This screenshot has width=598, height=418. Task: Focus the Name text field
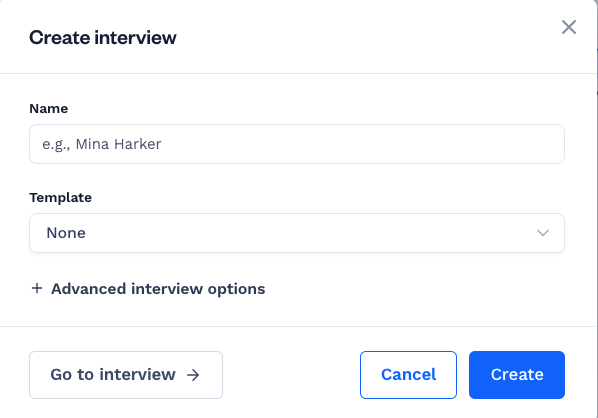pyautogui.click(x=297, y=144)
